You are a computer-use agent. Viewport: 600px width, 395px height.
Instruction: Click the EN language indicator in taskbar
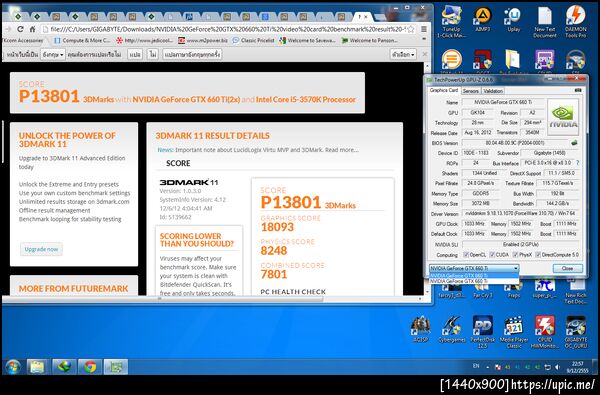point(476,366)
